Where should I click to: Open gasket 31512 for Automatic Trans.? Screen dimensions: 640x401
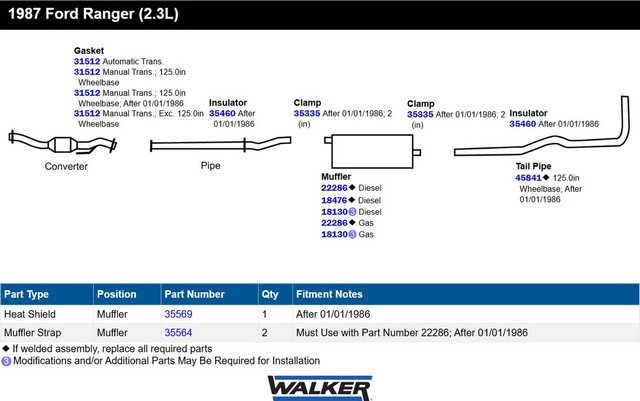[87, 61]
